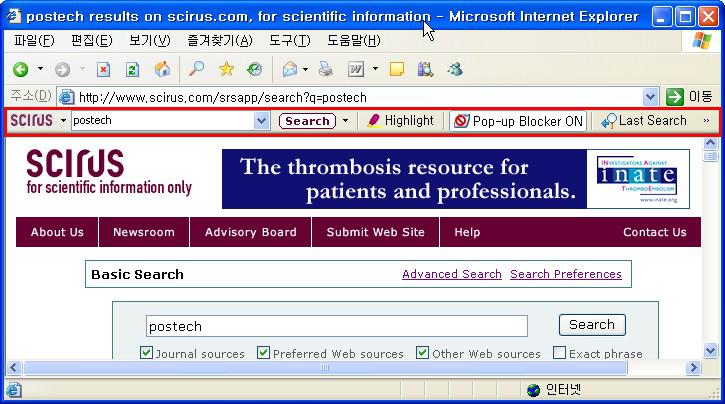Expand the Scirus toolbar query dropdown

pyautogui.click(x=261, y=121)
